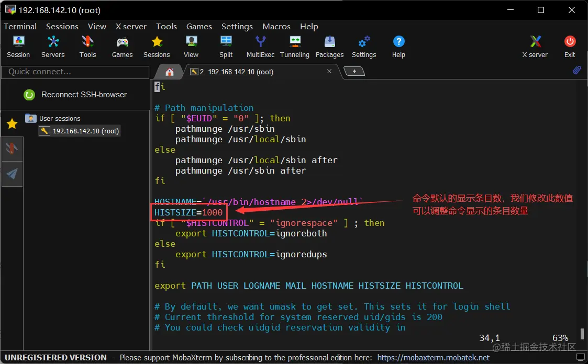
Task: Click the paperclip attach icon
Action: pos(577,70)
